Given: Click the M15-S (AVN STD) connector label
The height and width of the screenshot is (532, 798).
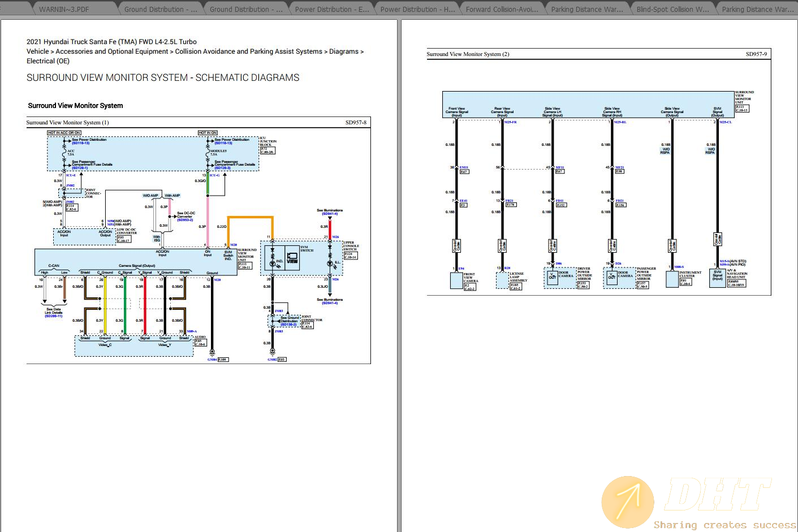Looking at the screenshot, I should (733, 262).
